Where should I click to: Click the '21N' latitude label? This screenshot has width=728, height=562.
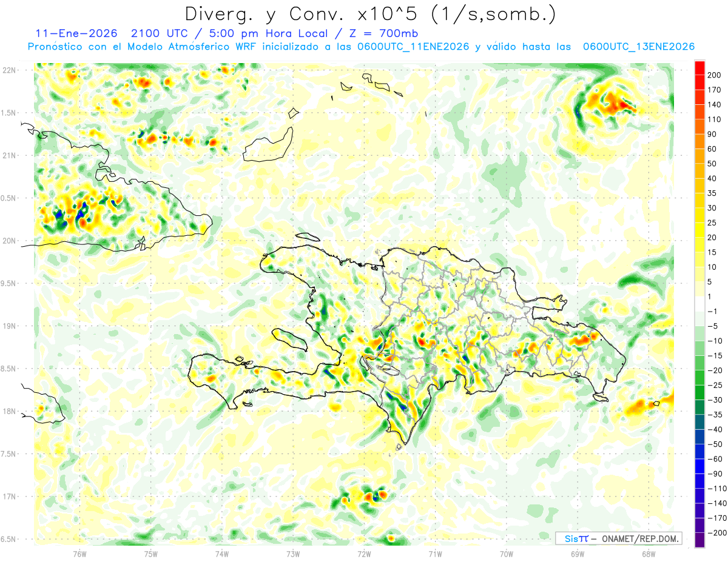click(x=9, y=155)
